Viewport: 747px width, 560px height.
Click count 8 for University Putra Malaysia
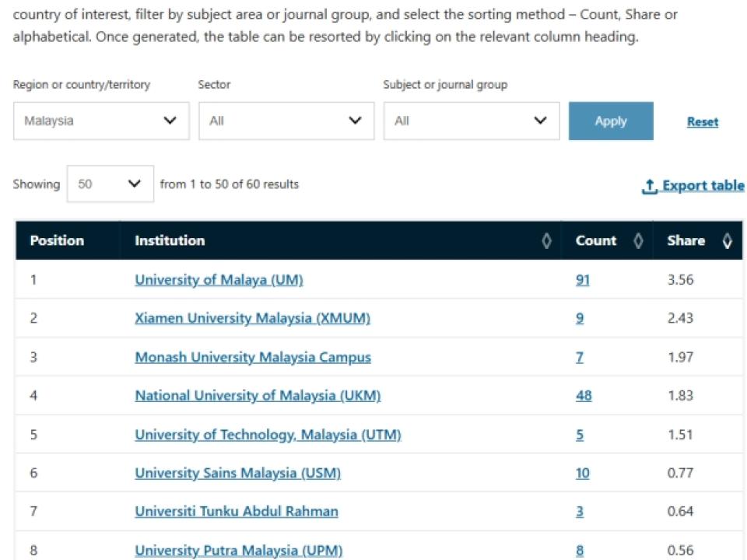click(x=579, y=551)
